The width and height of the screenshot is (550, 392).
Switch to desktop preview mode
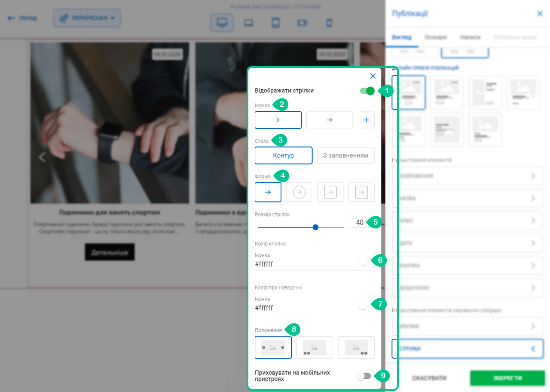(222, 23)
